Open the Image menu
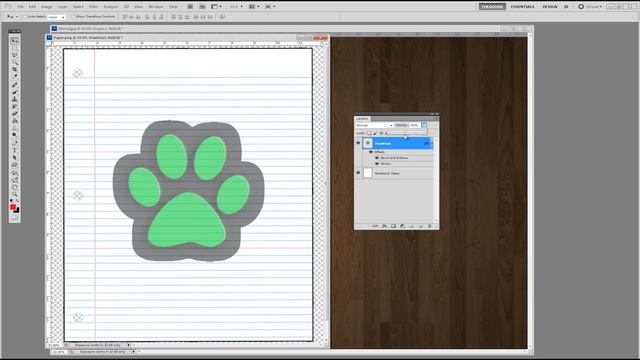Viewport: 640px width, 360px height. [47, 7]
